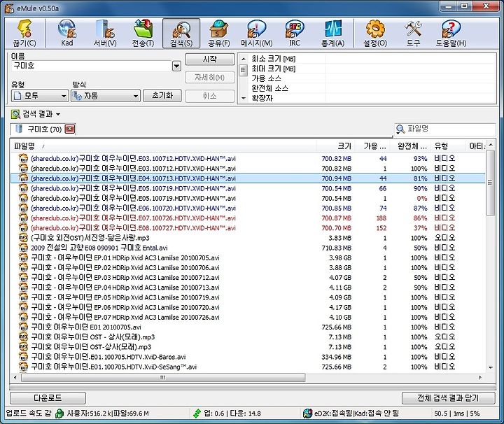Viewport: 504px width, 424px height.
Task: Sort by the 유형 type column header
Action: pos(448,146)
